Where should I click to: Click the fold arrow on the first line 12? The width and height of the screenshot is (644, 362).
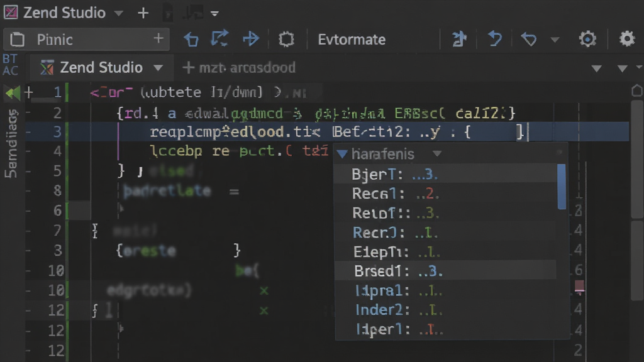point(121,327)
